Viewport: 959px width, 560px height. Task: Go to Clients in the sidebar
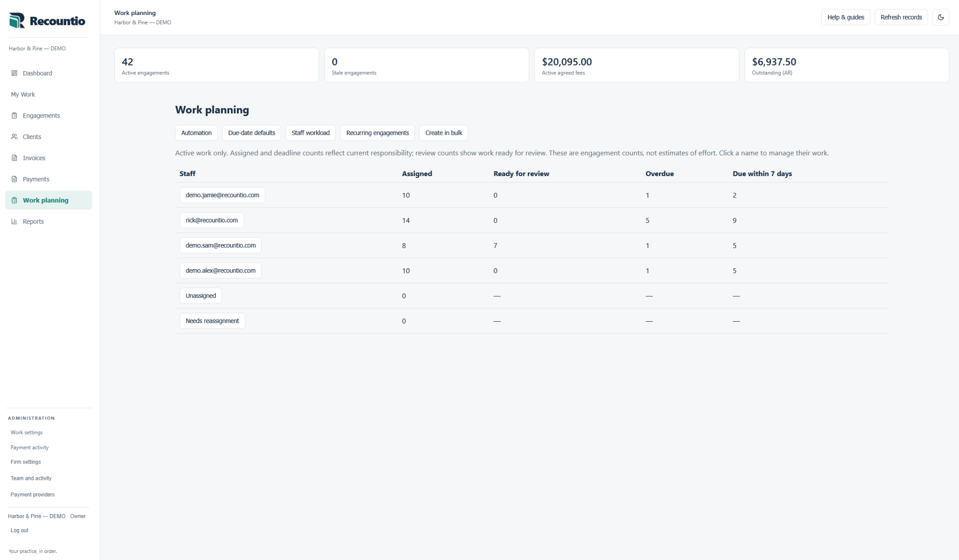point(49,137)
